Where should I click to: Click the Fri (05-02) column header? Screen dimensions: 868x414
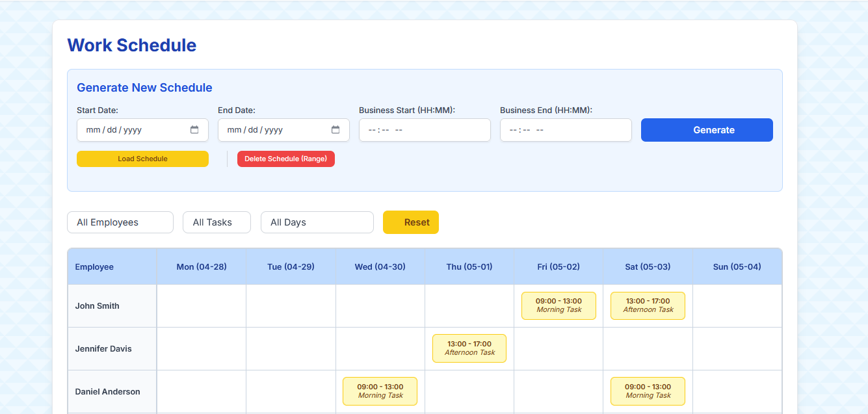(559, 266)
